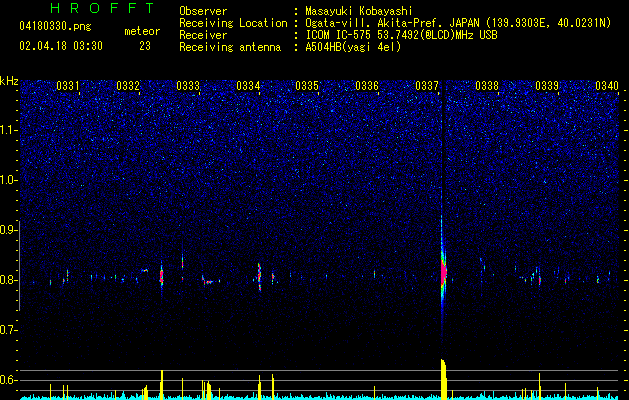Image resolution: width=629 pixels, height=400 pixels.
Task: Click the 0.8 kHz axis label
Action: [x=9, y=280]
